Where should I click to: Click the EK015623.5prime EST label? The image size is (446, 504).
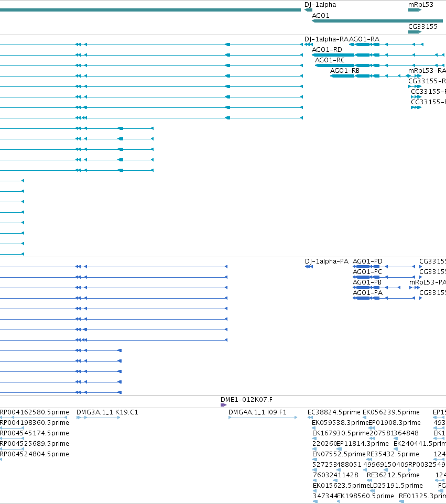pyautogui.click(x=341, y=485)
